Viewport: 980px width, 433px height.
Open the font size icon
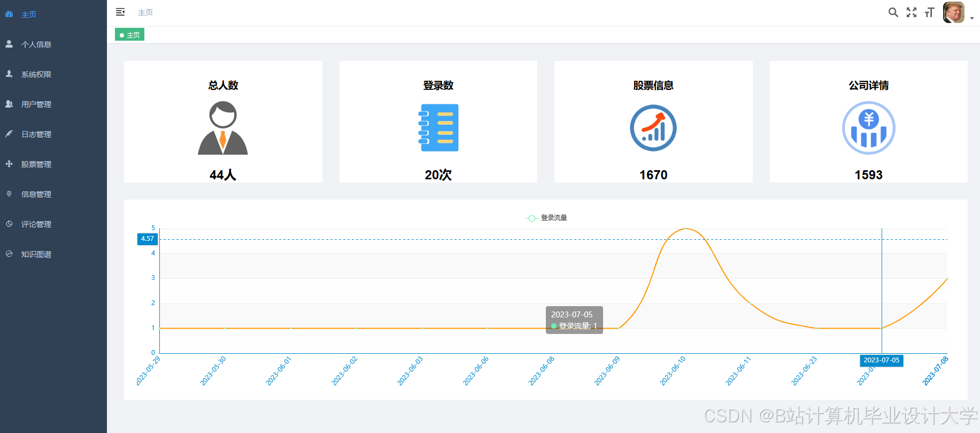click(x=930, y=12)
